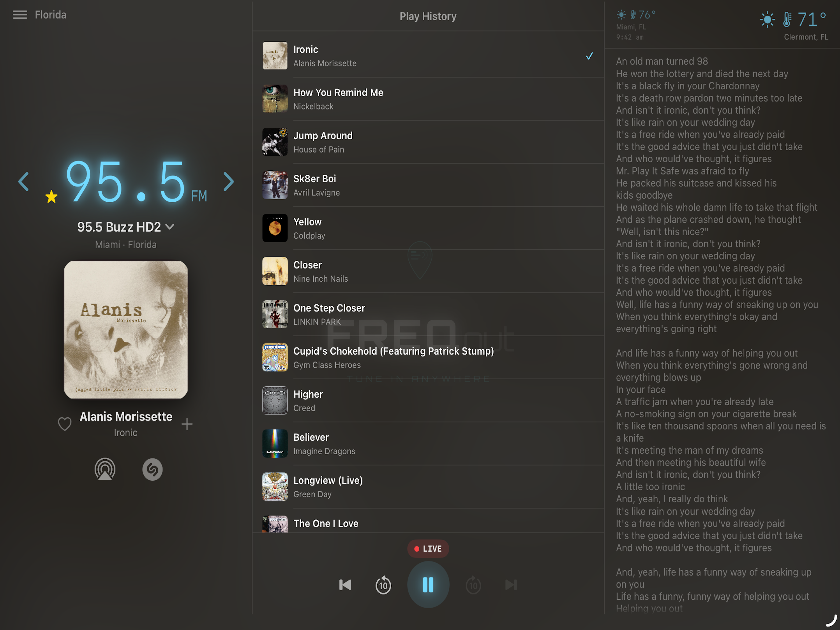The height and width of the screenshot is (630, 840).
Task: Tune to previous station with left arrow
Action: [24, 182]
